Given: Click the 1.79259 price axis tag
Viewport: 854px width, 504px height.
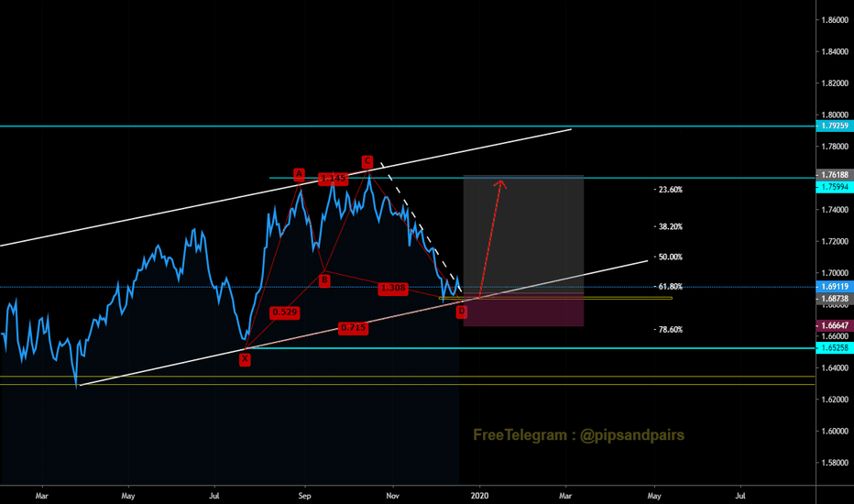Looking at the screenshot, I should [833, 126].
